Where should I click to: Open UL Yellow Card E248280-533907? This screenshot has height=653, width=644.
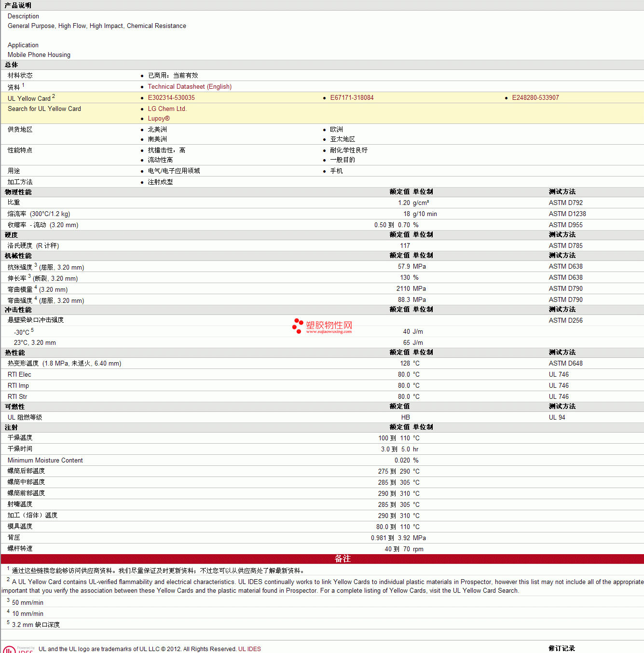pos(535,98)
